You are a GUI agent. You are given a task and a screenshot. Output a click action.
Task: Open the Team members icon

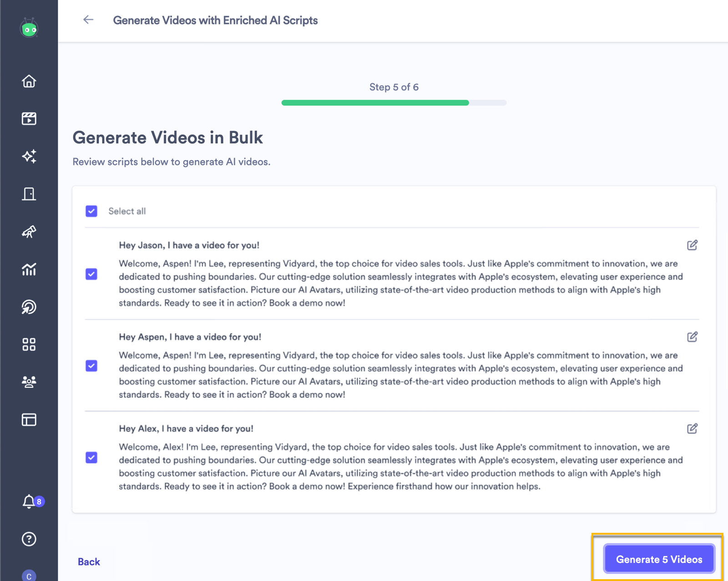point(29,382)
